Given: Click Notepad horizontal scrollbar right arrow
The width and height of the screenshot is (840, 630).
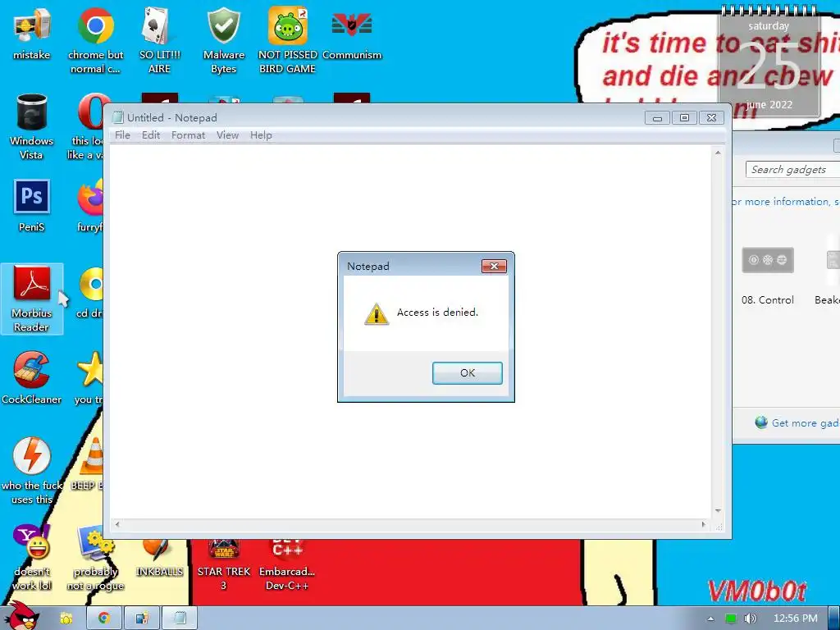Looking at the screenshot, I should pyautogui.click(x=704, y=525).
